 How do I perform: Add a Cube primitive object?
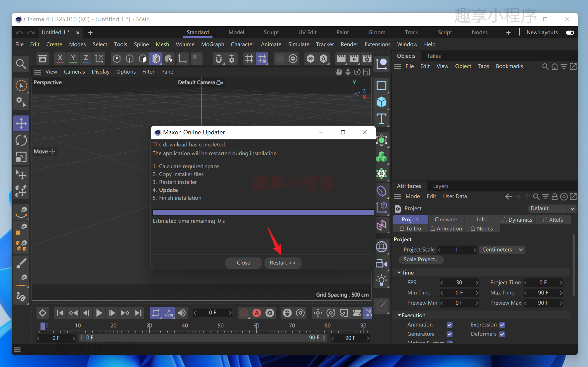click(x=381, y=102)
